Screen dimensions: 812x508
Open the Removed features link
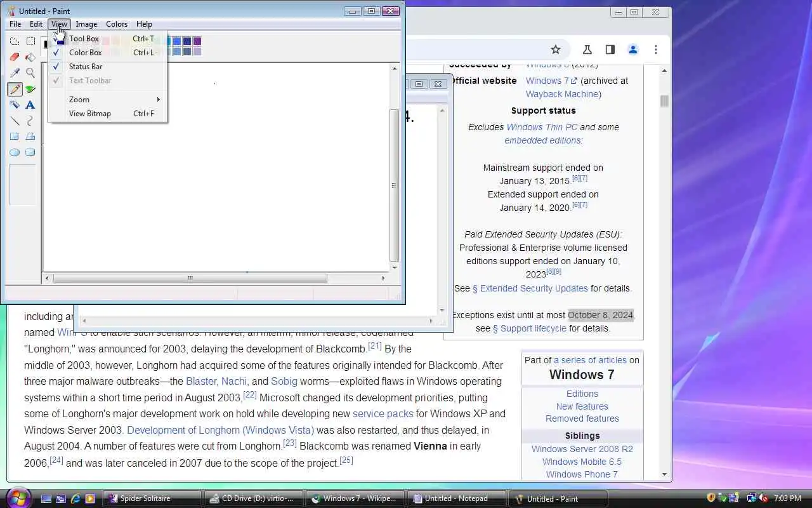click(x=582, y=418)
